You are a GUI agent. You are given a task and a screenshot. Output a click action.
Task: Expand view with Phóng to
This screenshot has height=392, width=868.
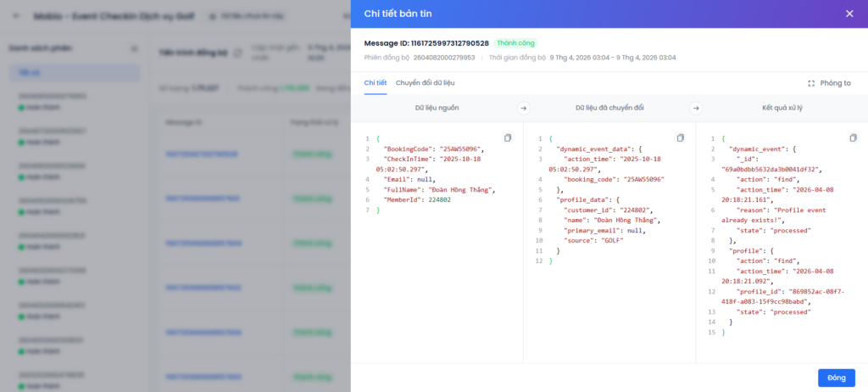[x=829, y=83]
